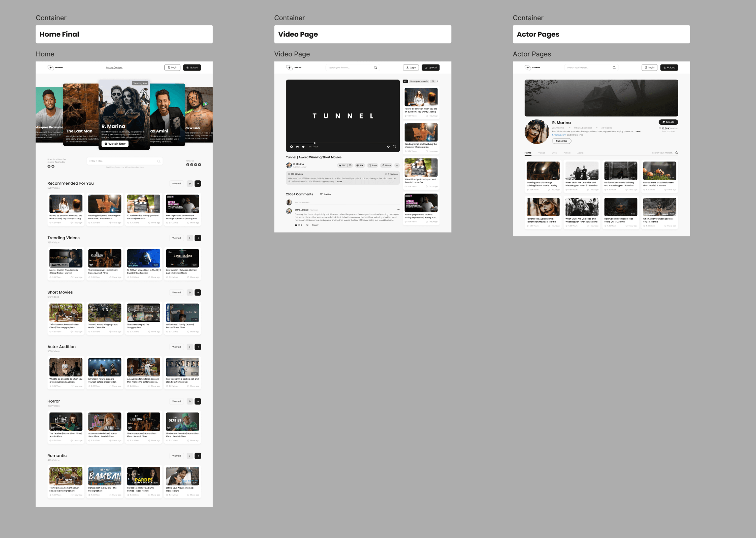Mute the volume speaker icon in the video player
The width and height of the screenshot is (756, 538).
[303, 147]
